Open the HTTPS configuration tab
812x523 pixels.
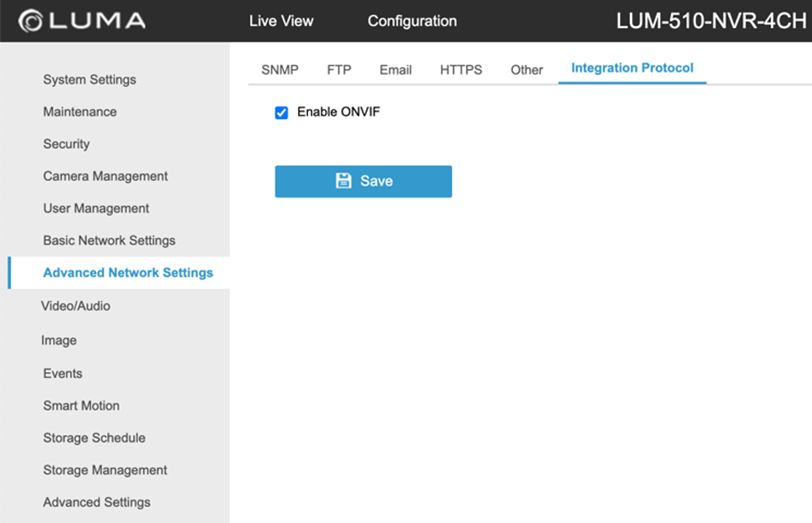click(x=461, y=69)
